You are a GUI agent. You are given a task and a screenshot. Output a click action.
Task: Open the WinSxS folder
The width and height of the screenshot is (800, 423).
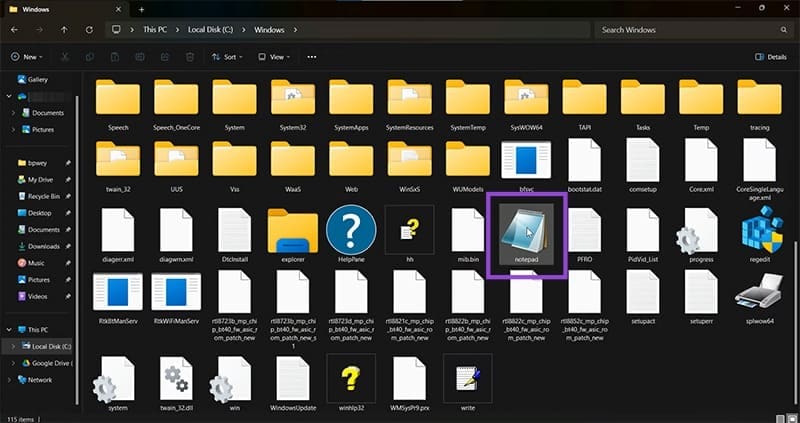(409, 159)
